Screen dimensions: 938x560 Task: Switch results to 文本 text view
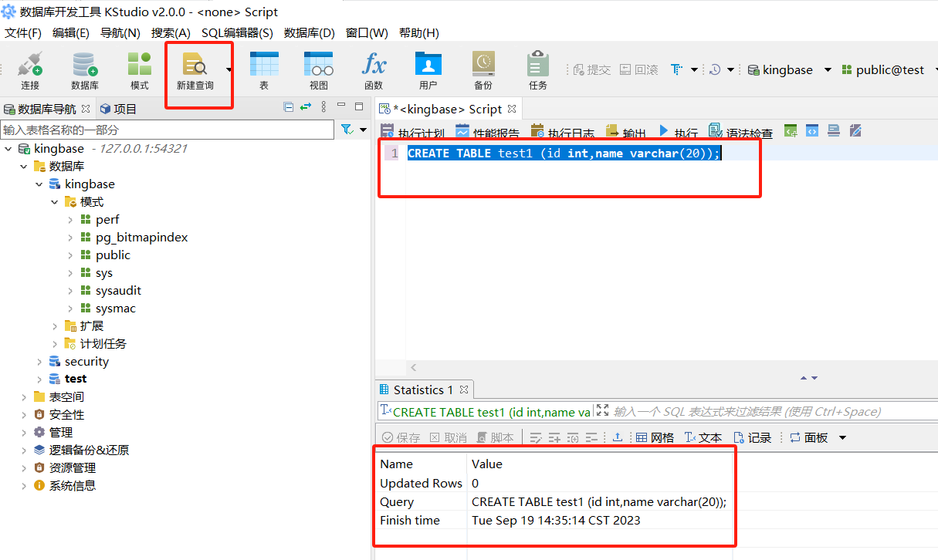pos(703,437)
